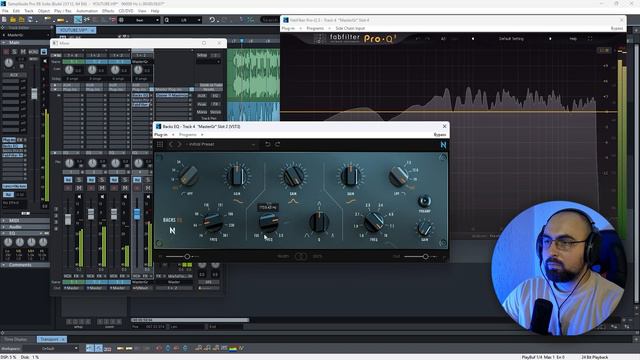
Task: Open the grid snap dropdown in toolbar
Action: point(140,20)
